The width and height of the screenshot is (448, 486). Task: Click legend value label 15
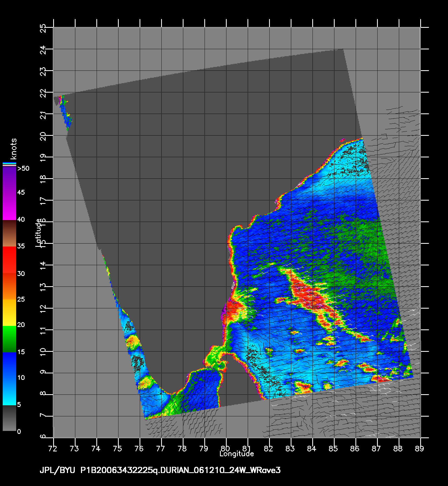click(21, 352)
